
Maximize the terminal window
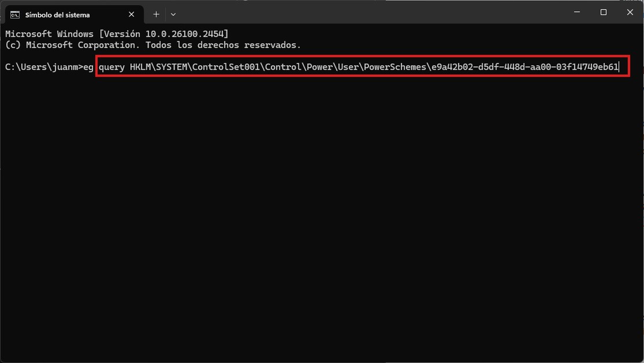click(x=604, y=12)
